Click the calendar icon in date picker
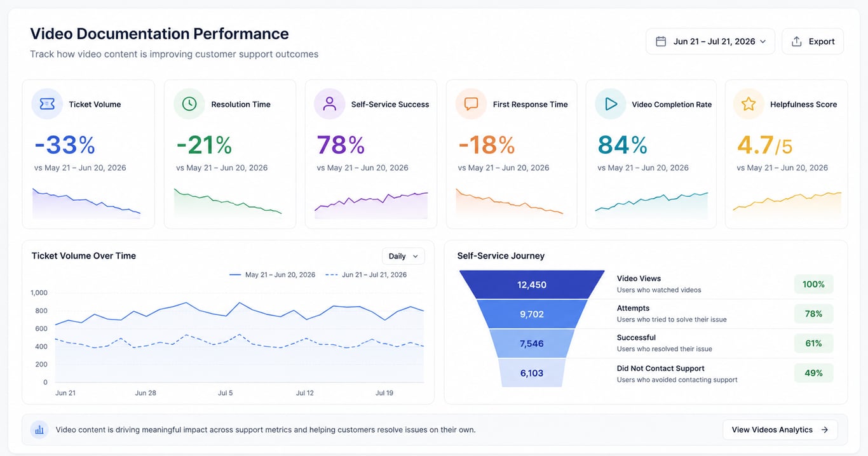 click(661, 41)
